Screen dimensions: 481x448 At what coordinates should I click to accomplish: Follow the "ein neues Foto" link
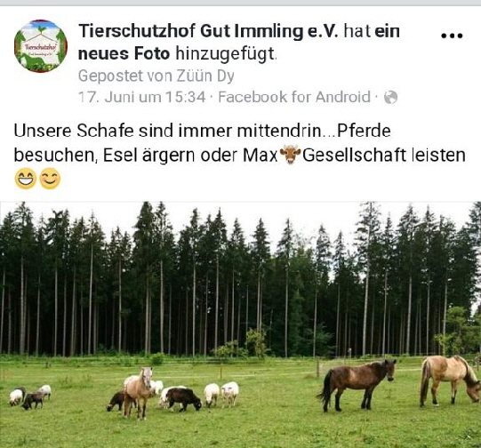tap(239, 43)
